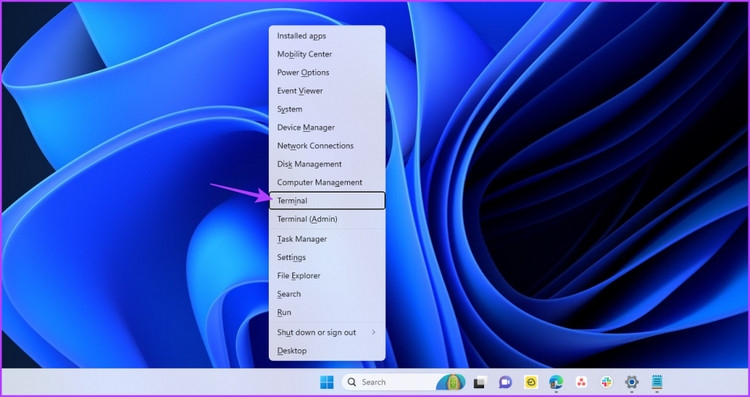Open Disk Management

(327, 164)
